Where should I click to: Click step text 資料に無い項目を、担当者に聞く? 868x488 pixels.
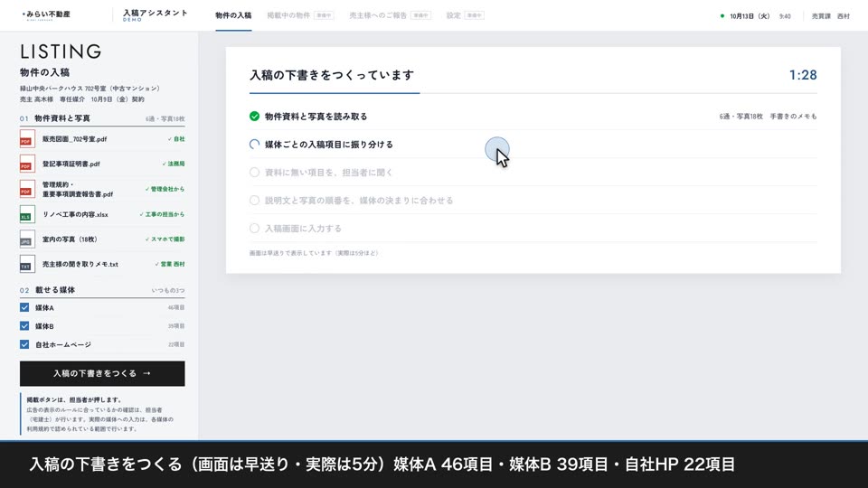click(x=329, y=172)
